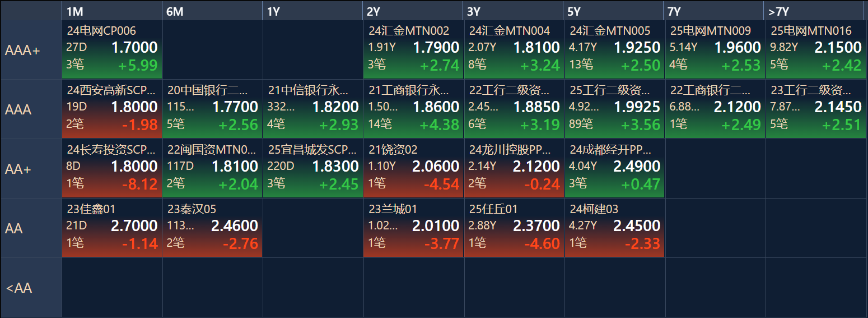868x318 pixels.
Task: Open the 24电网CP006 bond cell
Action: point(112,50)
